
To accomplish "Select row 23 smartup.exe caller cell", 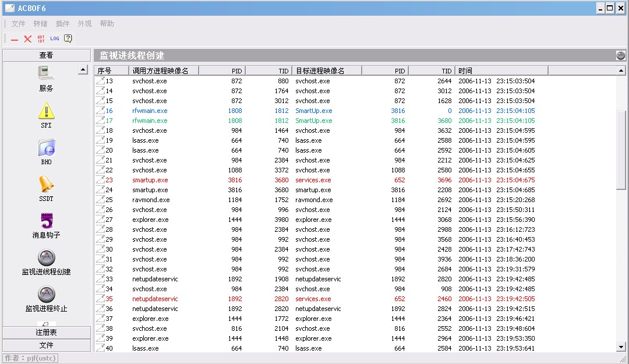I will pos(150,180).
